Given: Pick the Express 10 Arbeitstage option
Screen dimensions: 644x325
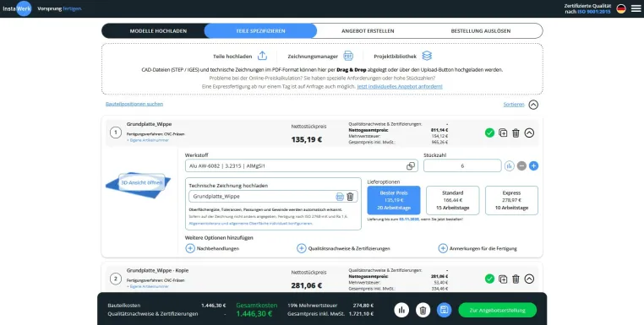Looking at the screenshot, I should click(x=511, y=200).
